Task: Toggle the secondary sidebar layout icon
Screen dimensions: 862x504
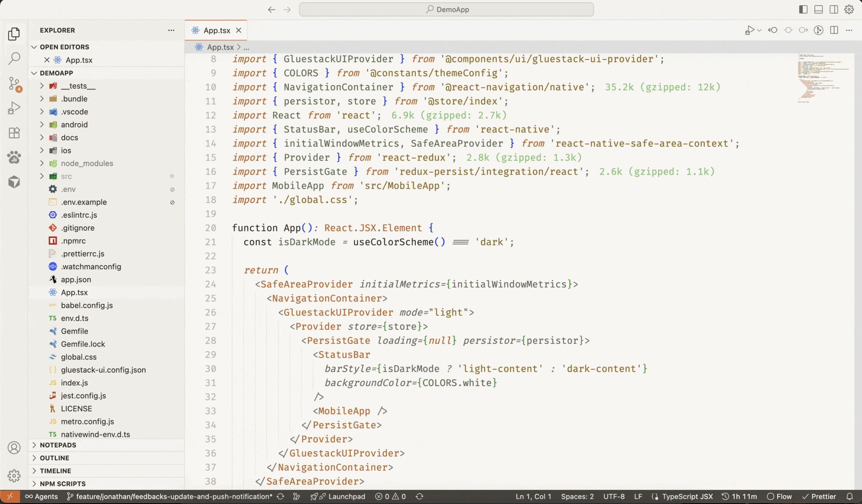Action: [x=834, y=9]
